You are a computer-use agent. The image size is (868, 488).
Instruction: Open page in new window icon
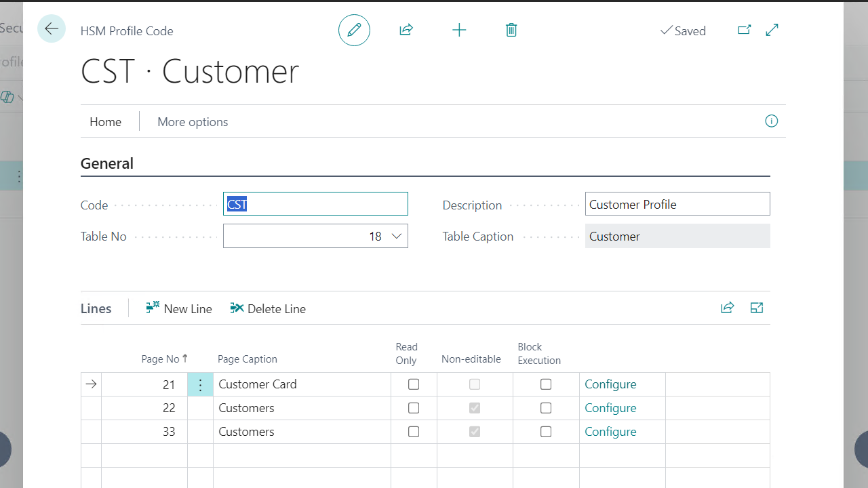(x=744, y=30)
